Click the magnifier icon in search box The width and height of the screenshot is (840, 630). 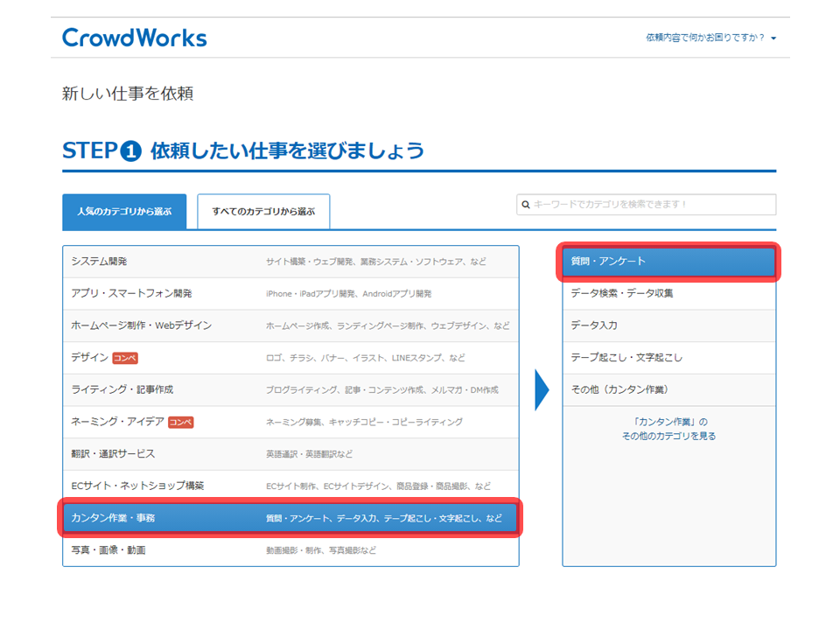point(526,205)
